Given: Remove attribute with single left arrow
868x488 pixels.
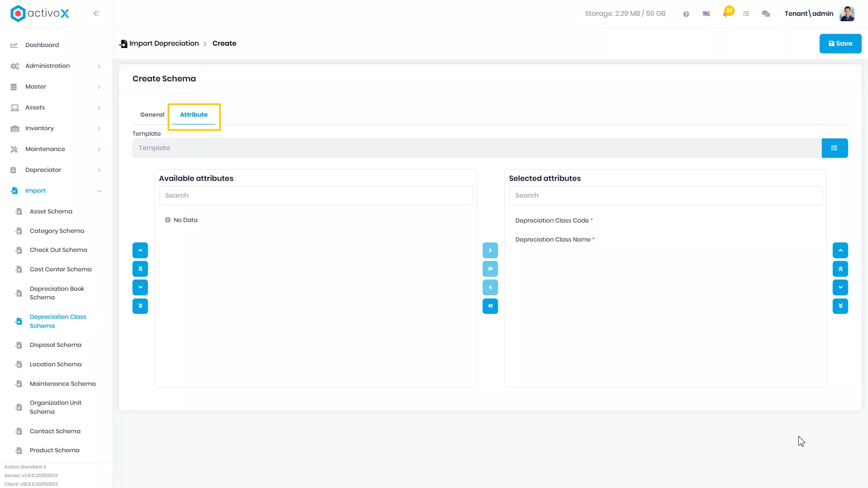Looking at the screenshot, I should [x=490, y=287].
